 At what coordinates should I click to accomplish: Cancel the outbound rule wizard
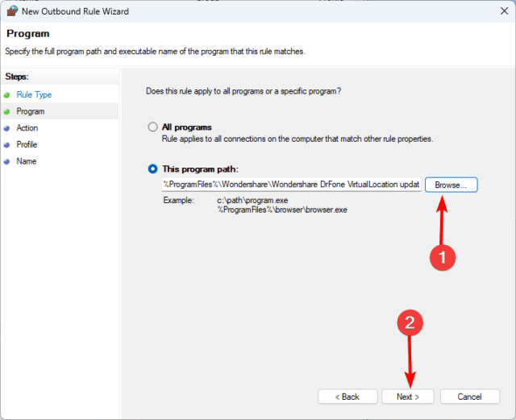coord(469,397)
